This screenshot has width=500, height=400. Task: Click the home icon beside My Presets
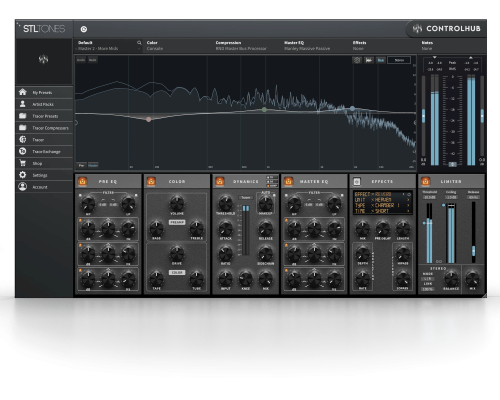[x=23, y=92]
